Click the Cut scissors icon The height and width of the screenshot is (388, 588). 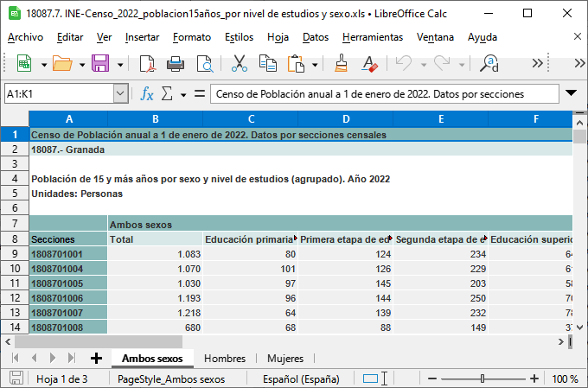coord(240,63)
